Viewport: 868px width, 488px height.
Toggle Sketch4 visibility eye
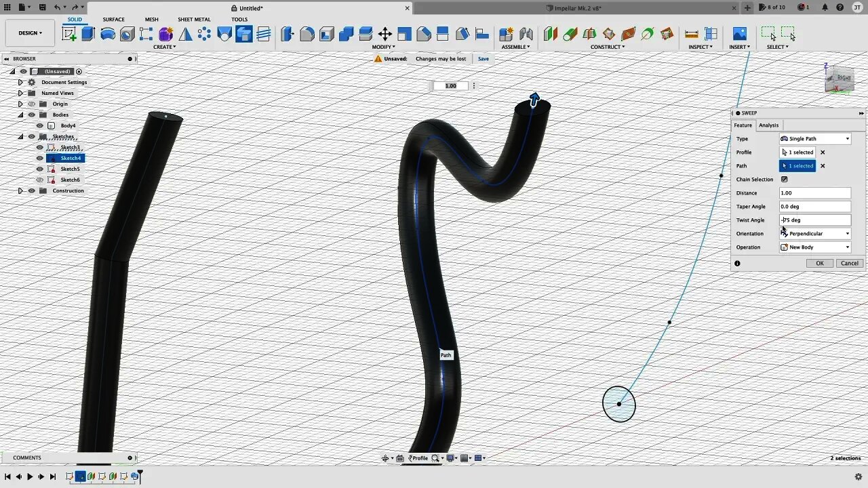point(40,158)
